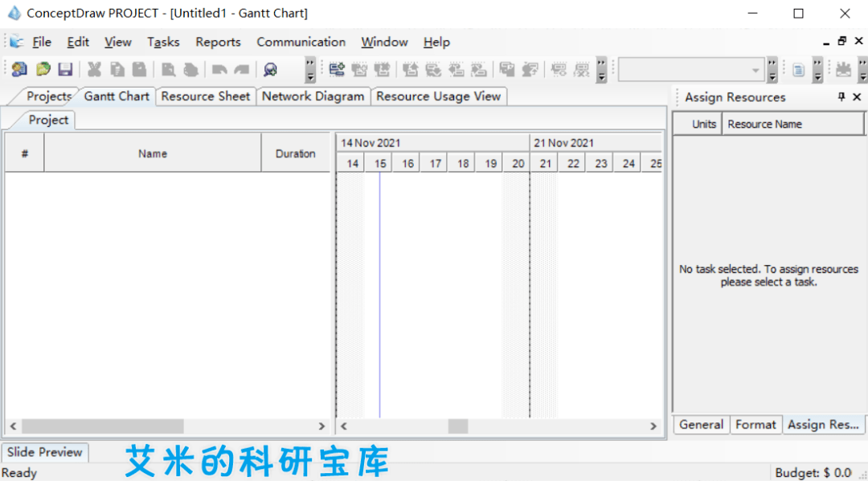Click the task table horizontal scrollbar thumb
868x481 pixels.
103,426
